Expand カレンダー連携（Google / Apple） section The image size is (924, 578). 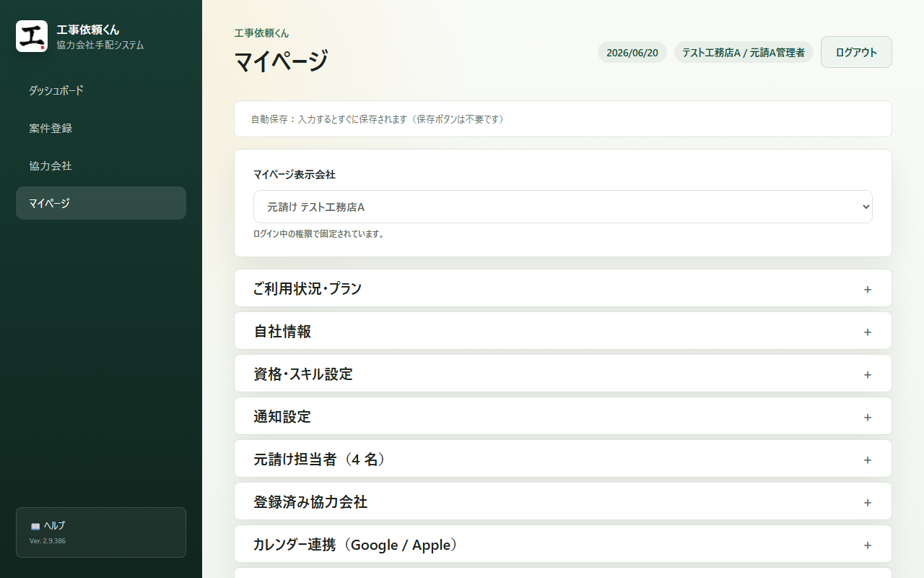[563, 544]
